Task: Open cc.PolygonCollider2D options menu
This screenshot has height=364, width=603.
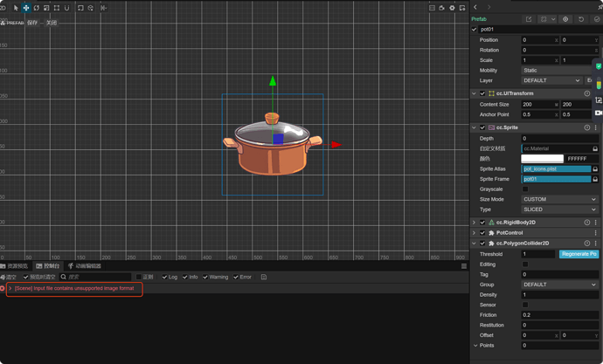Action: pyautogui.click(x=596, y=243)
